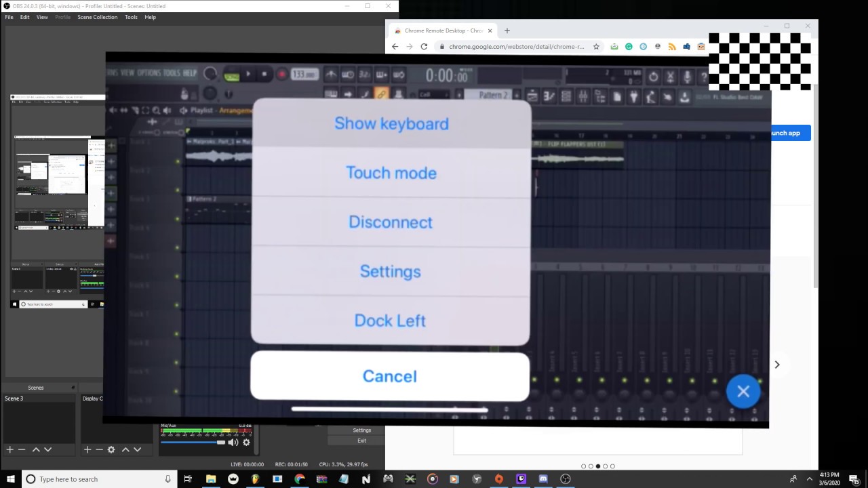Open the OBS View menu
The width and height of the screenshot is (868, 488).
(42, 17)
